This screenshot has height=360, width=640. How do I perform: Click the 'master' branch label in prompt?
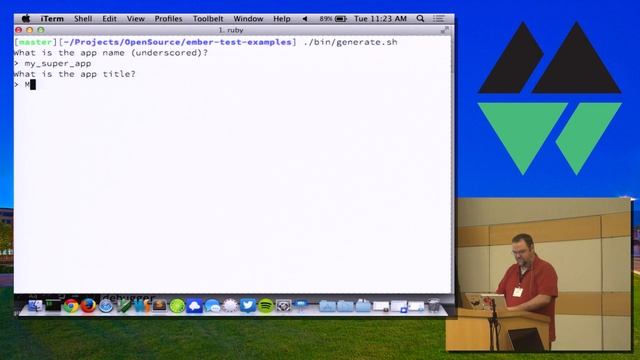tap(36, 42)
